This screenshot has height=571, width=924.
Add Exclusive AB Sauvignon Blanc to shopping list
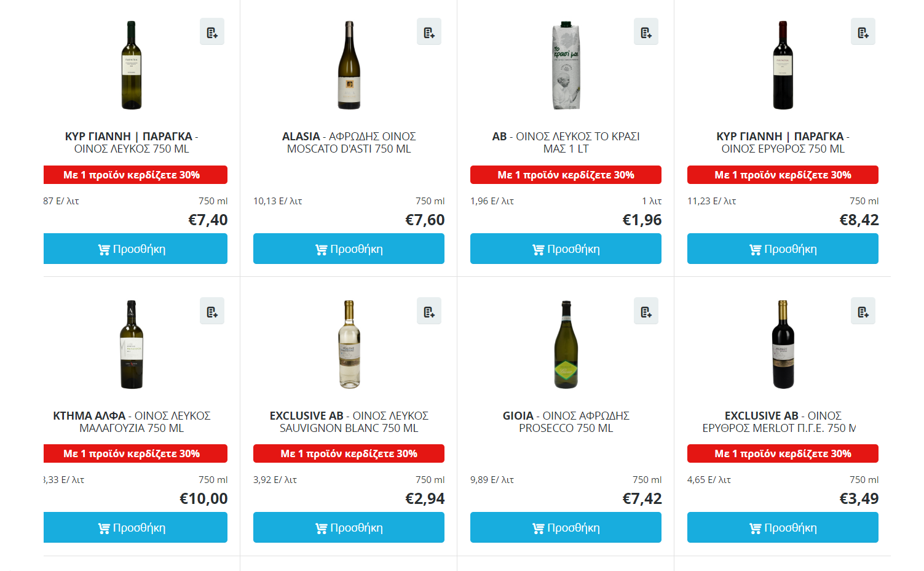(429, 312)
